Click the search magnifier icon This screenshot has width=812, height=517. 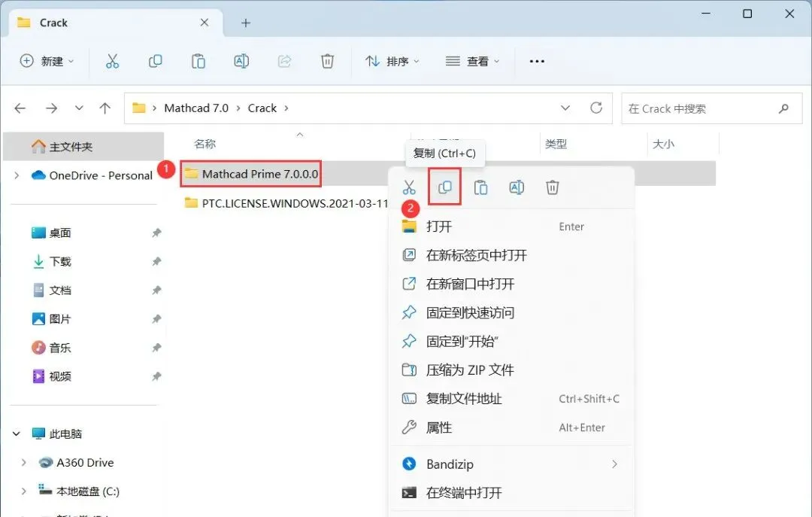tap(783, 108)
